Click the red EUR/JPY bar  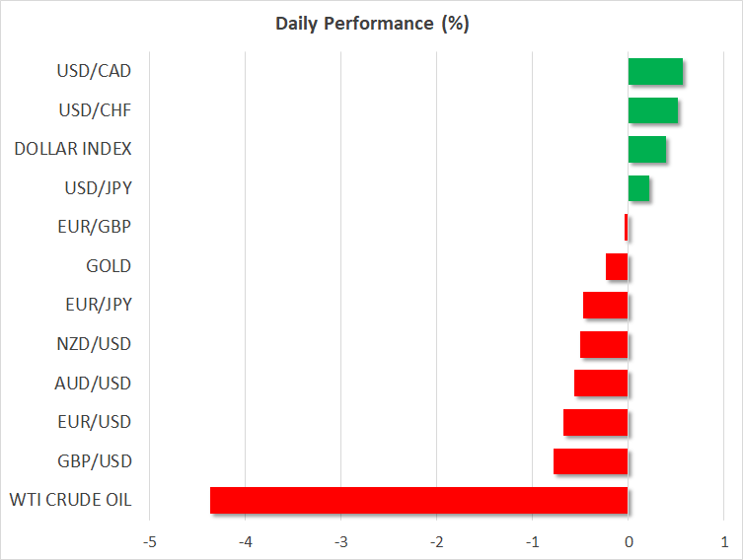click(x=605, y=306)
